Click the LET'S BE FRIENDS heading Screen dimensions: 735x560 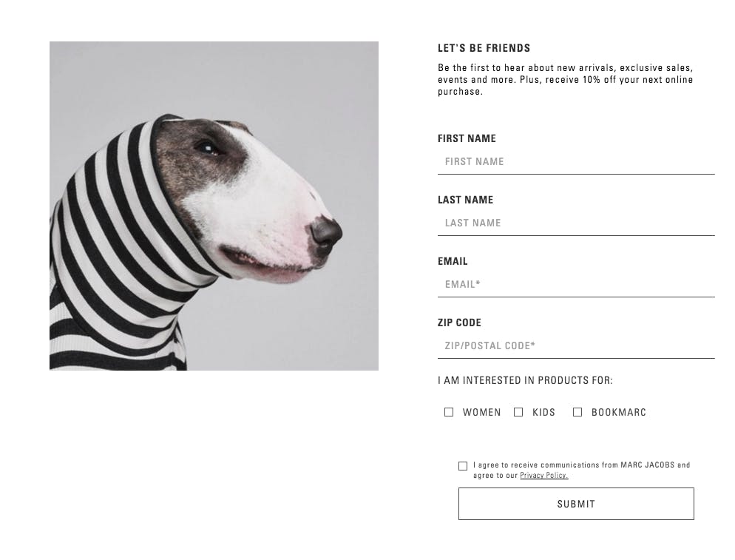coord(484,48)
